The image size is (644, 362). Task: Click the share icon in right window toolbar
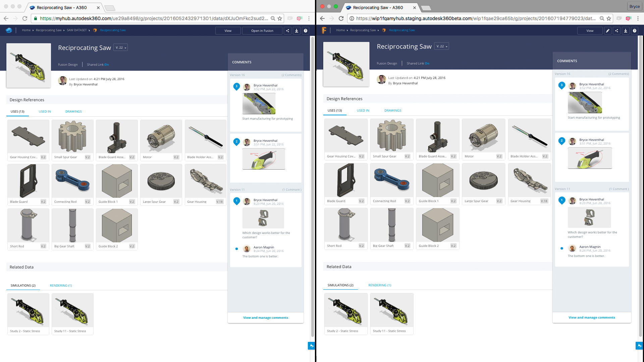pyautogui.click(x=616, y=31)
